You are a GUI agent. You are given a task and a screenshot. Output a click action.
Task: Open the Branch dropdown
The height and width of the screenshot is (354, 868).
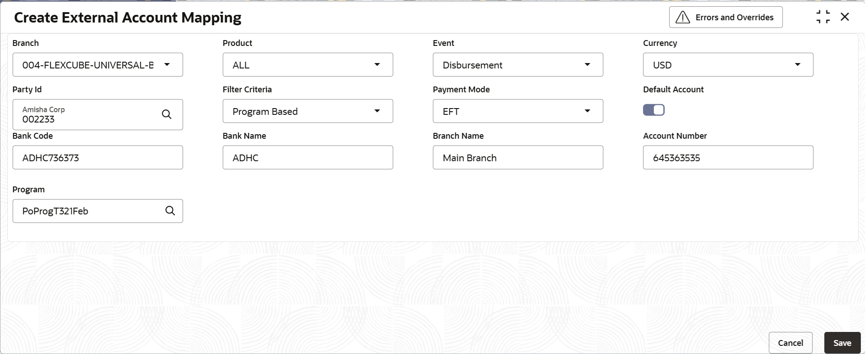[x=98, y=65]
